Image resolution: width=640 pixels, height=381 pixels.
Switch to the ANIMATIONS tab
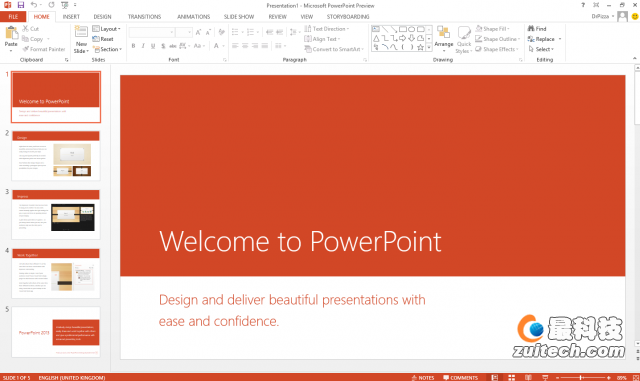click(x=193, y=16)
